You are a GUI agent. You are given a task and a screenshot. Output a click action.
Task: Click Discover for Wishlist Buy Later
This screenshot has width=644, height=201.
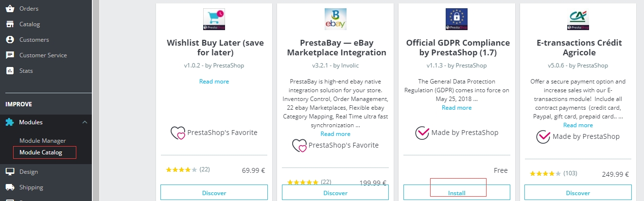point(214,193)
